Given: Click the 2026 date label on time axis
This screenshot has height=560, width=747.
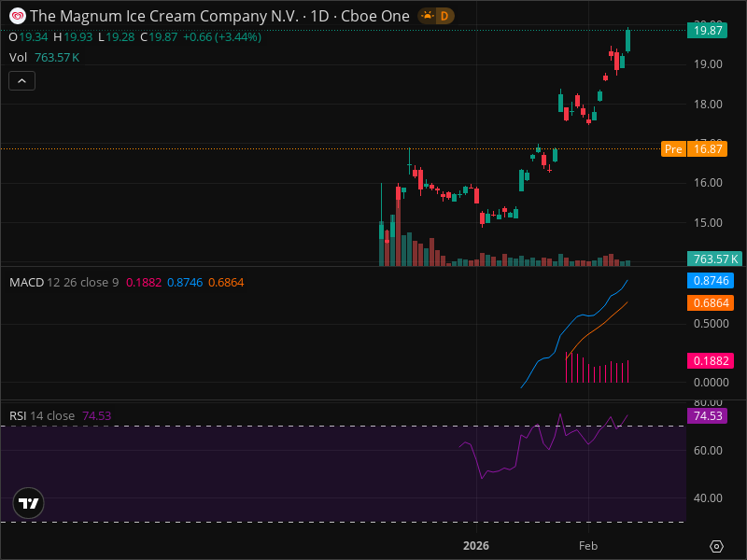Looking at the screenshot, I should click(476, 546).
